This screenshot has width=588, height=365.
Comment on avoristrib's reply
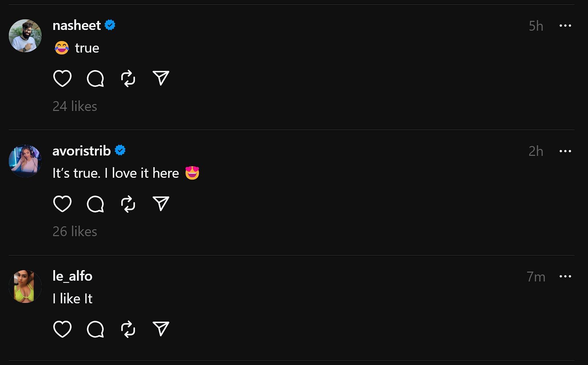click(x=95, y=204)
